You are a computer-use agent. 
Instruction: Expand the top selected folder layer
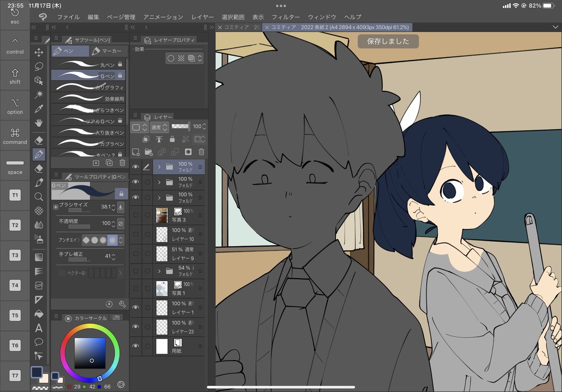[x=159, y=167]
